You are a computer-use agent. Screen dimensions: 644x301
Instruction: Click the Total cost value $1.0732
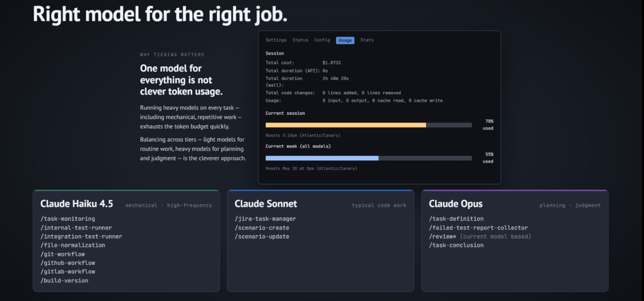click(x=331, y=63)
